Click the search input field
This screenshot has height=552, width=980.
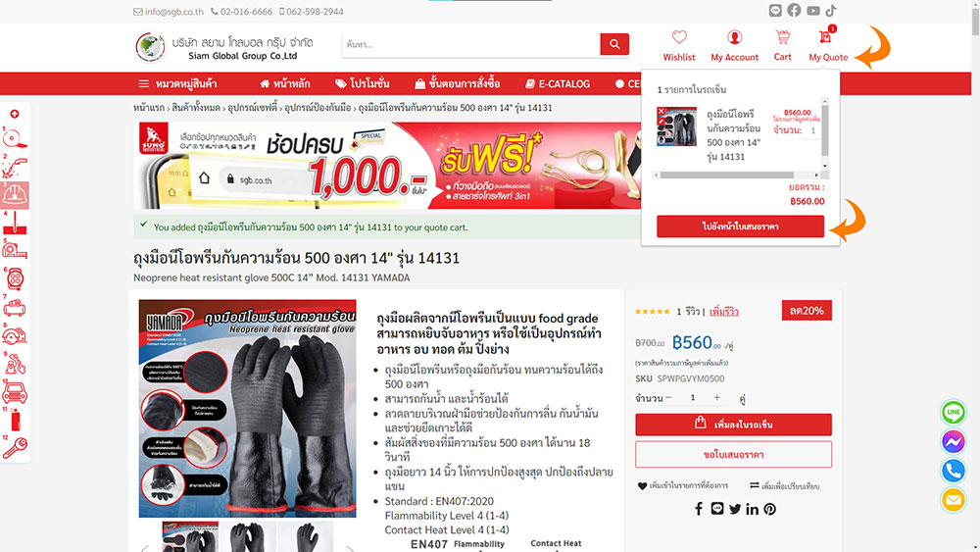click(x=470, y=44)
